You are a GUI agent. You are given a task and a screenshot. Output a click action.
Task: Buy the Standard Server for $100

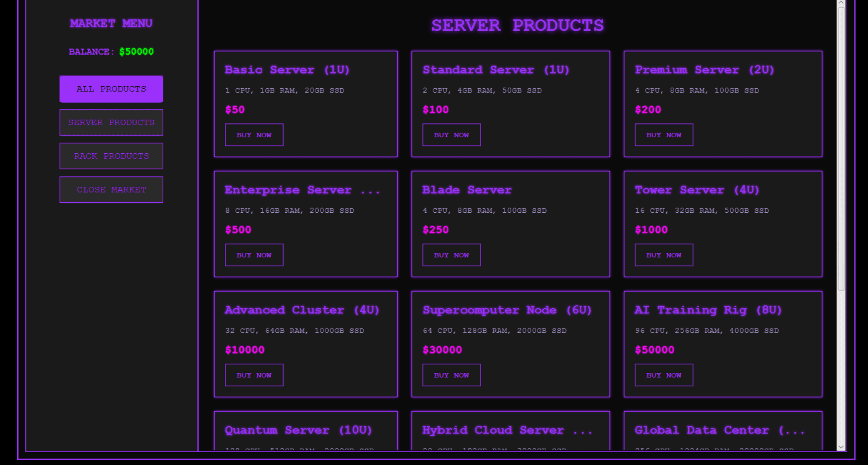[451, 135]
